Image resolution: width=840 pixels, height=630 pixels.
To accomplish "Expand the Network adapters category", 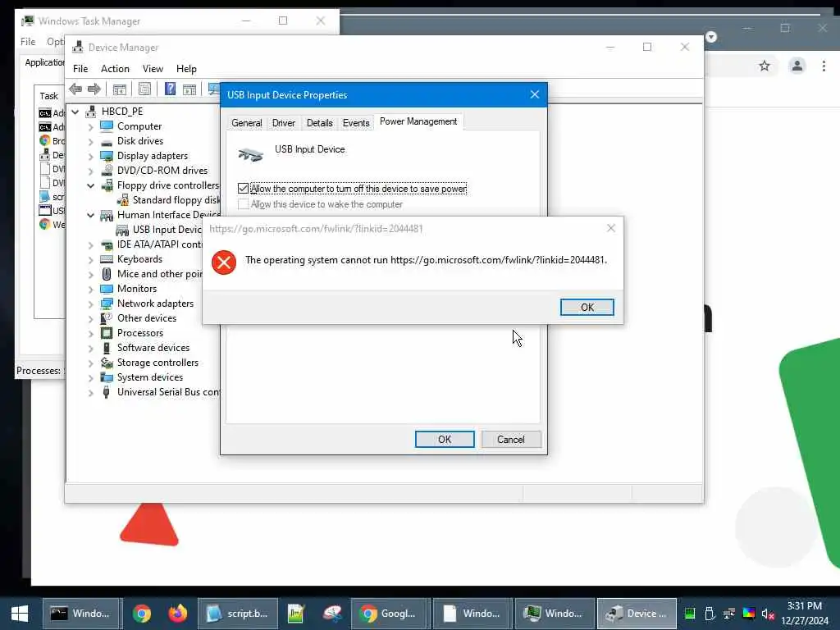I will (90, 304).
